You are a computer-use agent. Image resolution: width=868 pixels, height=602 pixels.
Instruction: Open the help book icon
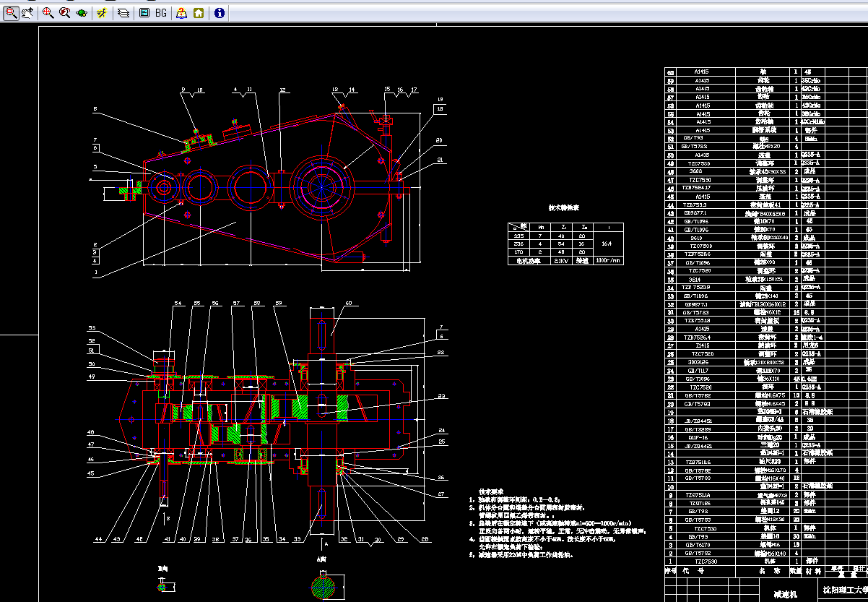click(x=181, y=12)
